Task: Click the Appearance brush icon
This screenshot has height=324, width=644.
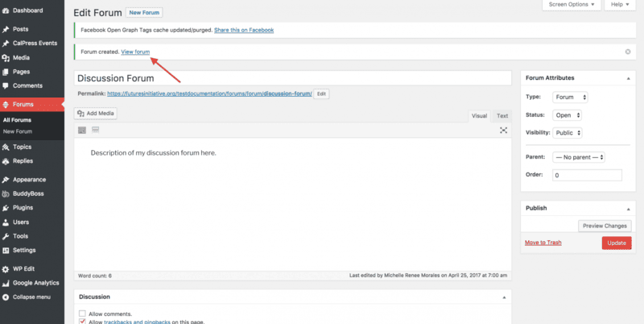Action: pos(6,180)
